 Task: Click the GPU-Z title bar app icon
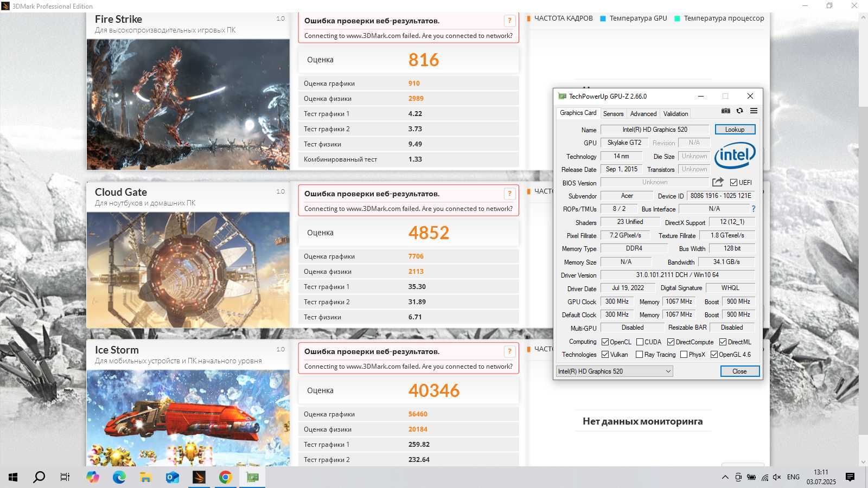coord(562,96)
